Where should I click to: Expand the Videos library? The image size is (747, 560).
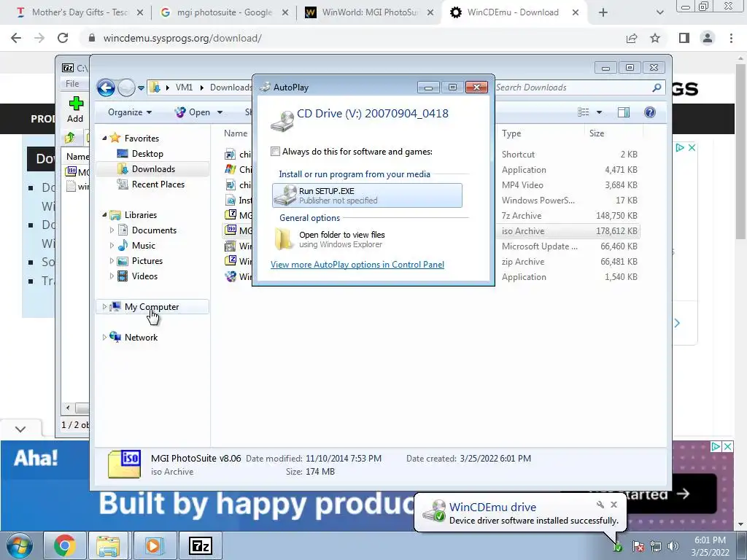(x=112, y=276)
